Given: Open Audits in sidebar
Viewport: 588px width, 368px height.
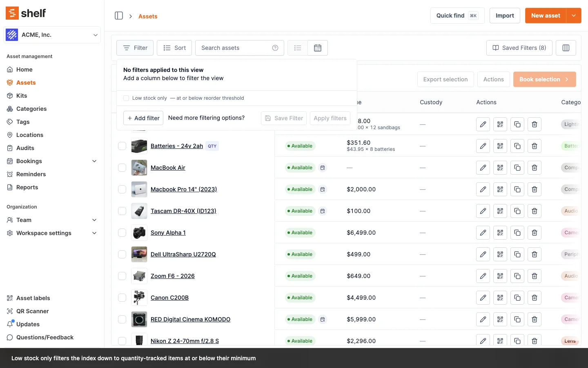Looking at the screenshot, I should tap(25, 148).
